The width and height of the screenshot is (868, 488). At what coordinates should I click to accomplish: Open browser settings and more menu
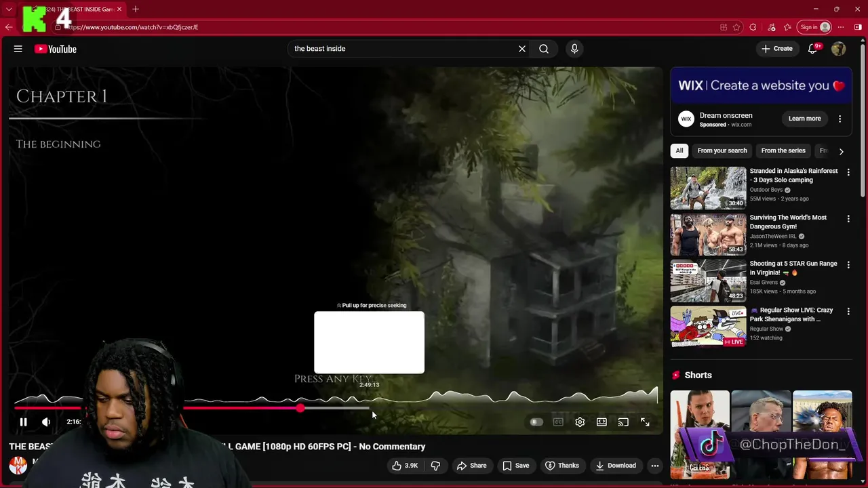click(841, 27)
